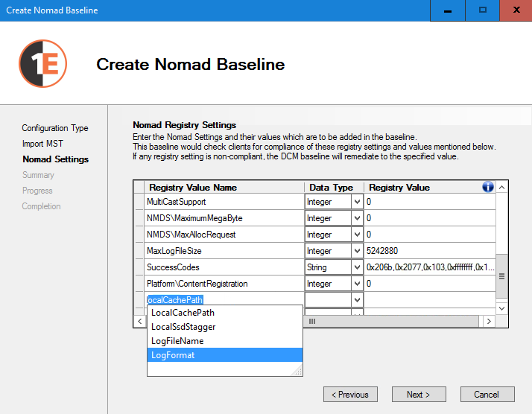Open Data Type dropdown for Platform\ContentRegistration
The image size is (532, 414).
pos(356,284)
